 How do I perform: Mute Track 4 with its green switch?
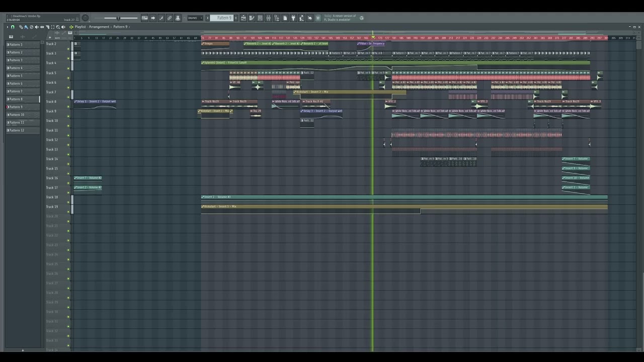coord(68,68)
